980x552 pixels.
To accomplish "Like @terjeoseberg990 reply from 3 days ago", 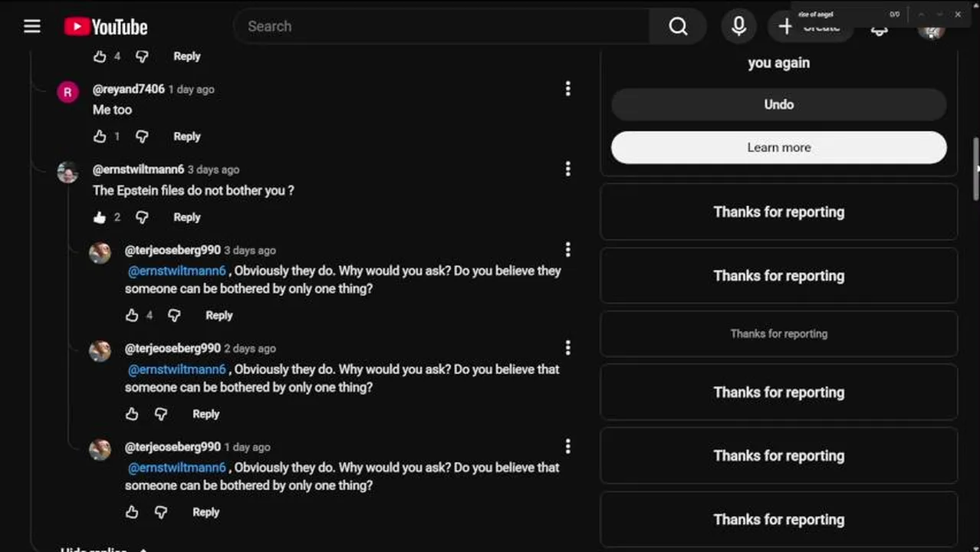I will click(x=132, y=315).
